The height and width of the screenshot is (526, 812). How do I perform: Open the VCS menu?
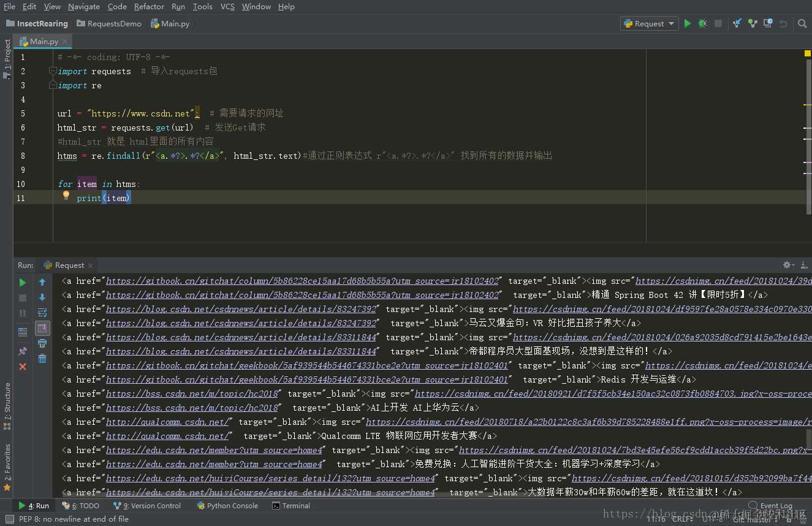[x=227, y=7]
